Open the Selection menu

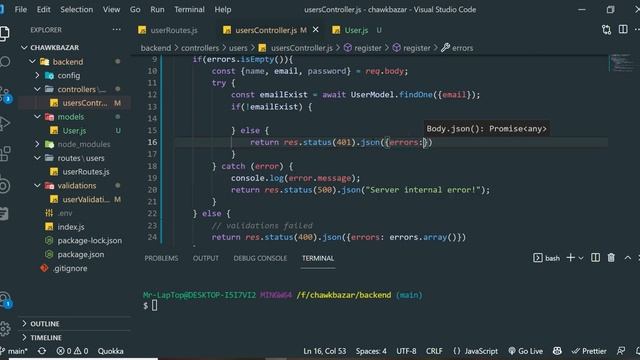[76, 9]
